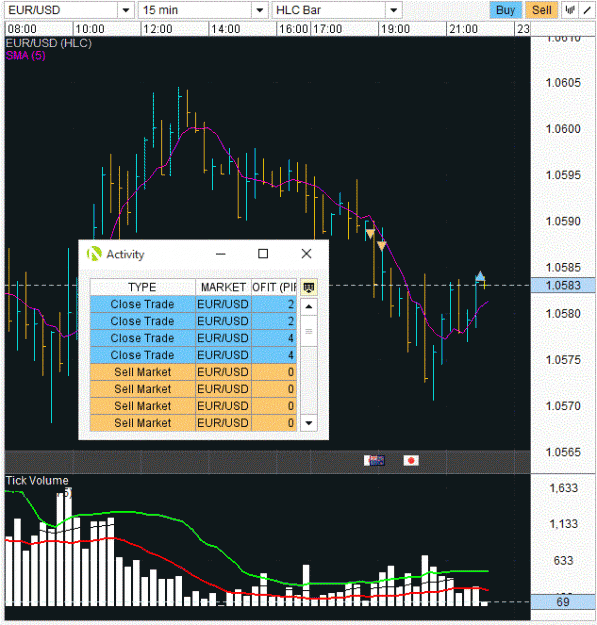Click the blue Buy button
Viewport: 597px width, 625px height.
coord(505,10)
